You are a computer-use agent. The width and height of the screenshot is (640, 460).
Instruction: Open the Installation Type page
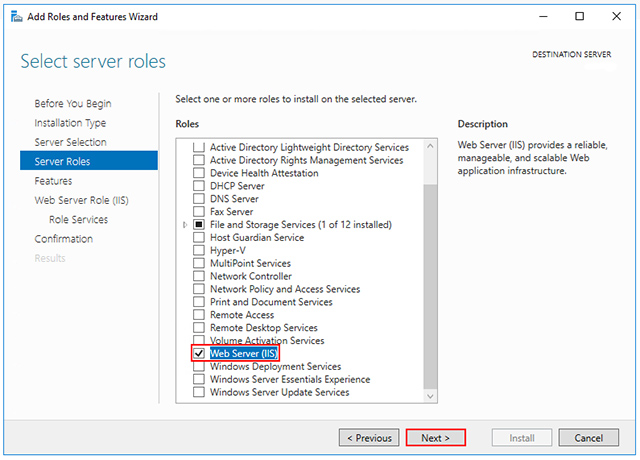70,123
